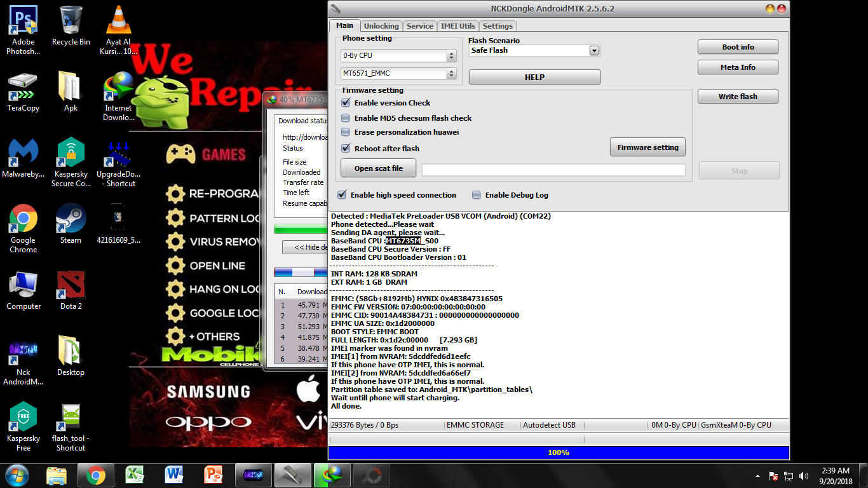Image resolution: width=868 pixels, height=488 pixels.
Task: Click Open scat file button
Action: pyautogui.click(x=379, y=168)
